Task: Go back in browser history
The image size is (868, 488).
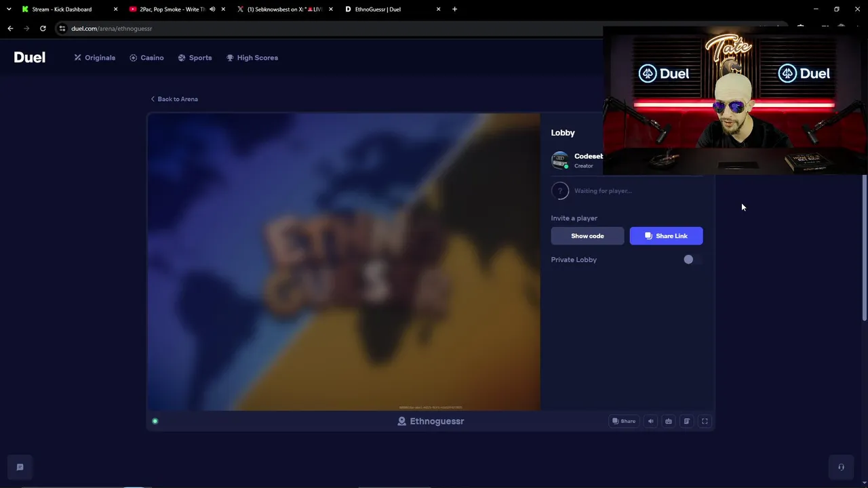Action: point(10,28)
